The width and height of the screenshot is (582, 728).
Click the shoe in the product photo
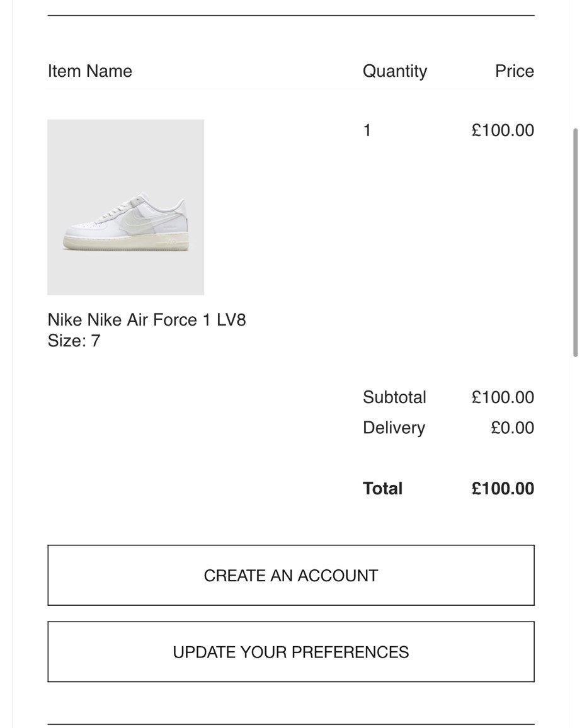tap(126, 222)
